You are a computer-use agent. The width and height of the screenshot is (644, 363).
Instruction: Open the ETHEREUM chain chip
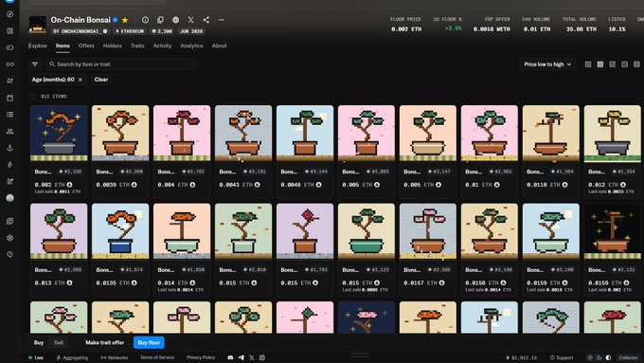(130, 31)
